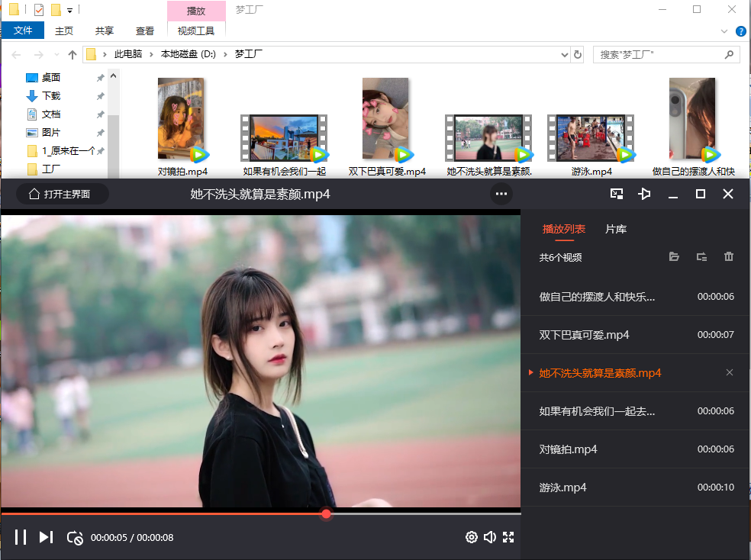Remove 她不洗头就算是素颜.mp4 from the playlist
751x560 pixels.
tap(730, 372)
